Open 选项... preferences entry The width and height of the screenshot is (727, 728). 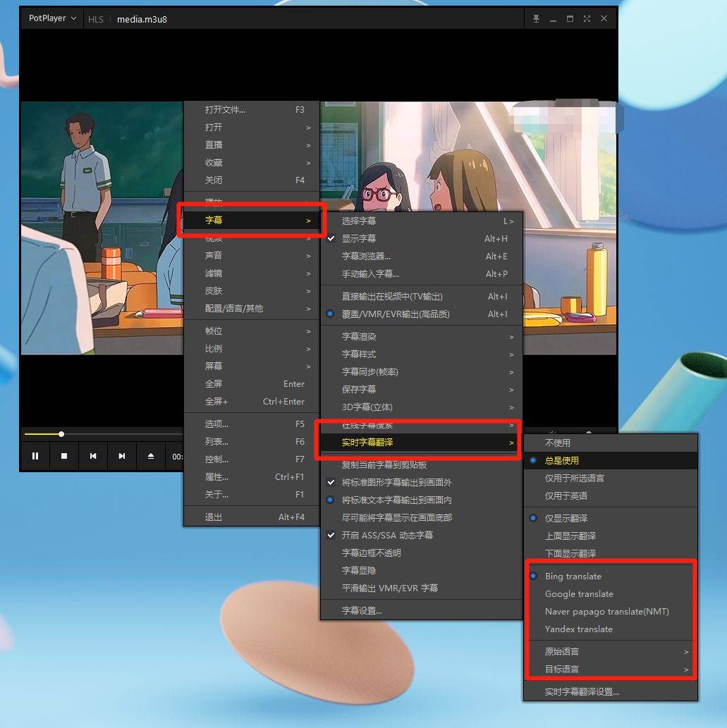pos(252,424)
